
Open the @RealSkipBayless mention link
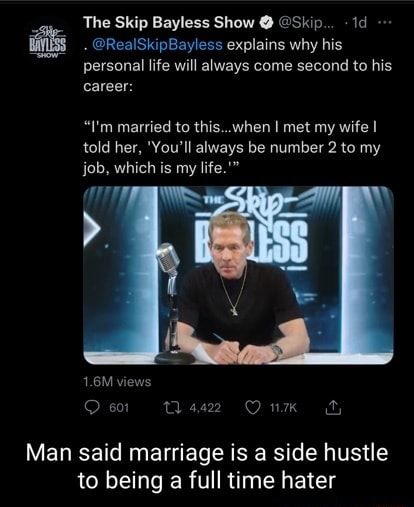156,45
